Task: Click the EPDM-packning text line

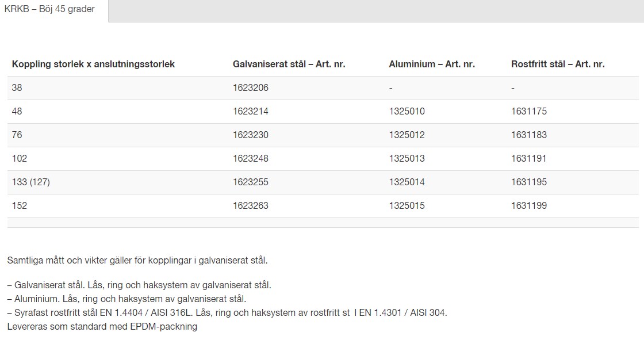Action: click(x=102, y=326)
